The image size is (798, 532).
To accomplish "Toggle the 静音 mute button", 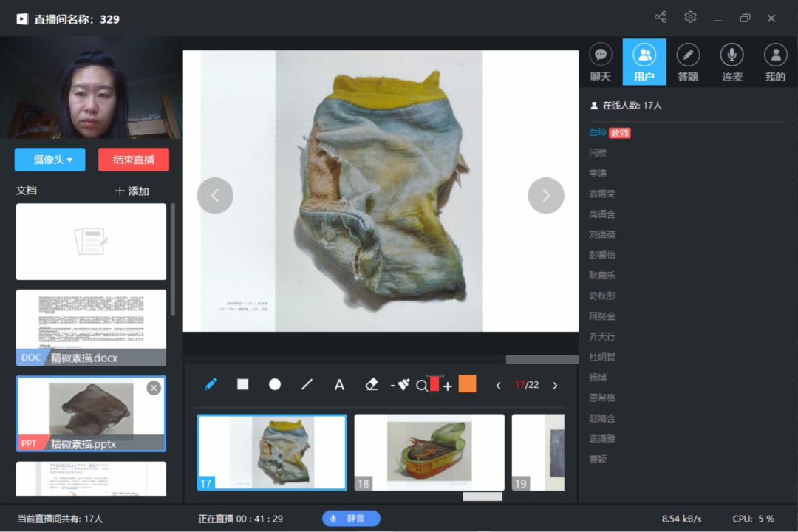I will (x=351, y=519).
